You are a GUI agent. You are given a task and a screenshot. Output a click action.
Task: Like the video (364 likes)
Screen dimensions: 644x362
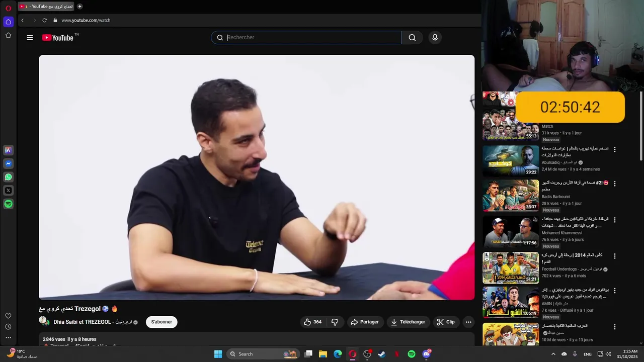click(x=312, y=322)
